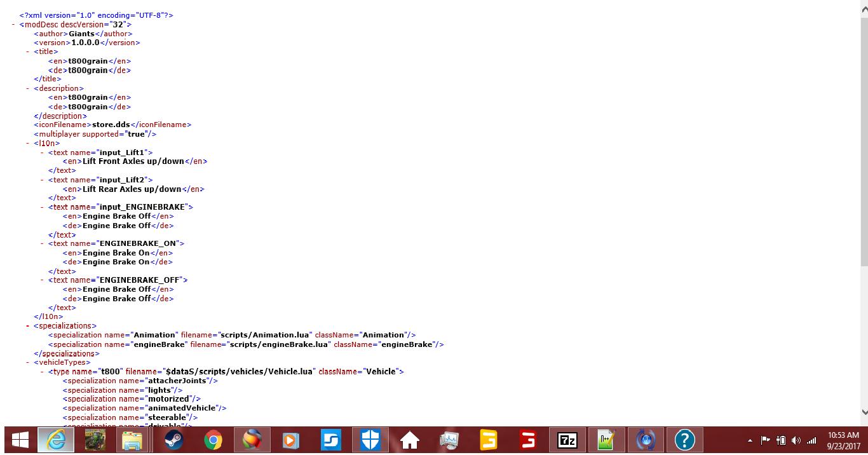
Task: Click the vertical scrollbar down arrow
Action: point(864,412)
